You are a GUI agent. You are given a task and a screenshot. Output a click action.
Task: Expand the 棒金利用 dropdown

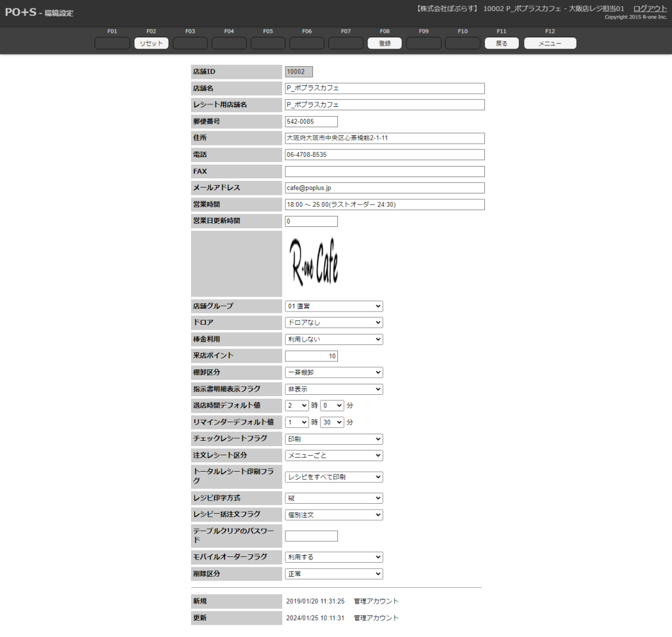pyautogui.click(x=333, y=339)
